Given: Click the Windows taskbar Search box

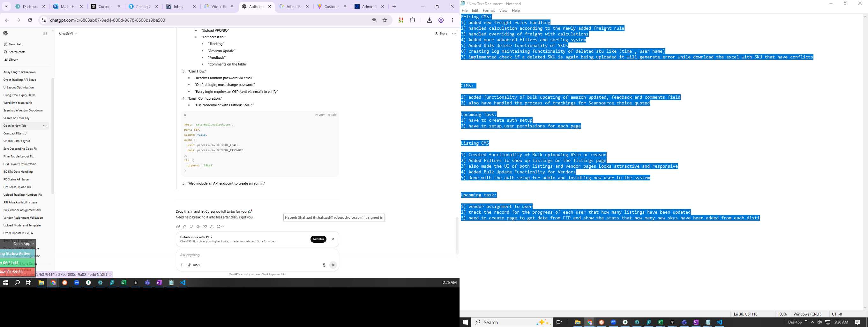Looking at the screenshot, I should [512, 322].
